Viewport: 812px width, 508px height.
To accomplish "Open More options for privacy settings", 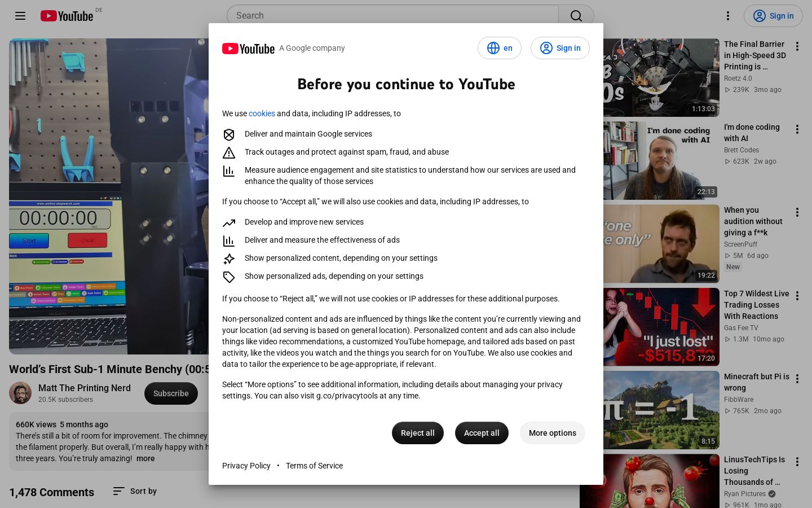I will pyautogui.click(x=553, y=433).
